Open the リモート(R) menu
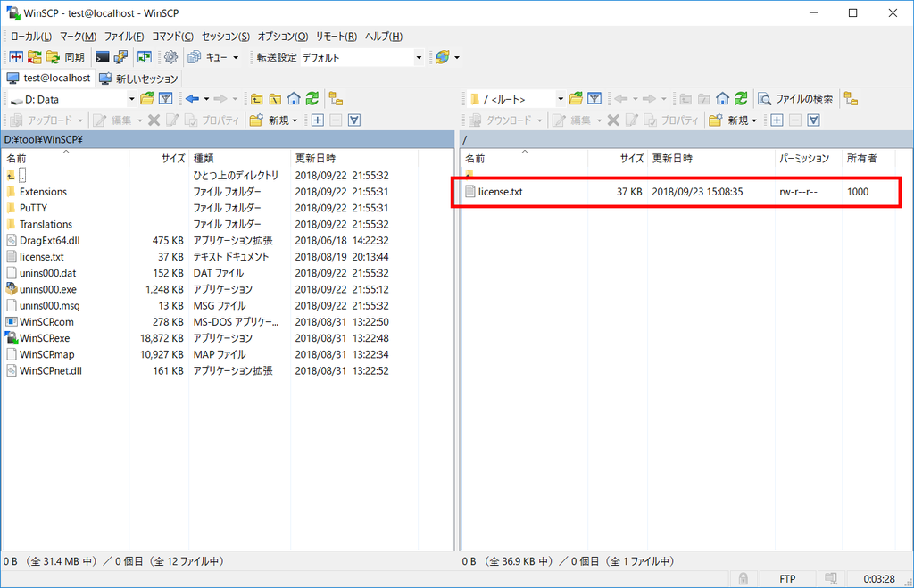914x588 pixels. tap(337, 36)
